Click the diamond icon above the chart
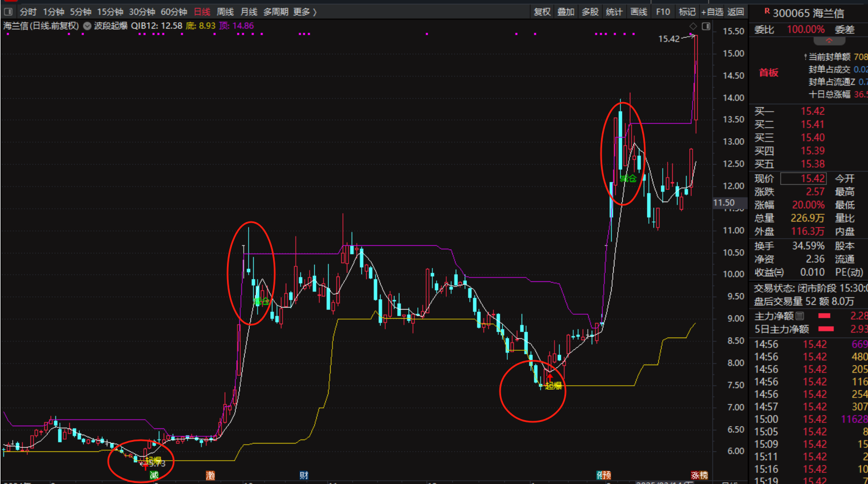Screen dimensions: 868x484 point(693,26)
